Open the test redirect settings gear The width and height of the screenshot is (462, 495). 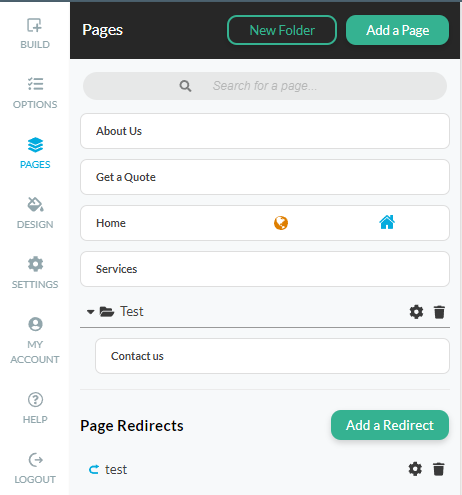click(415, 469)
